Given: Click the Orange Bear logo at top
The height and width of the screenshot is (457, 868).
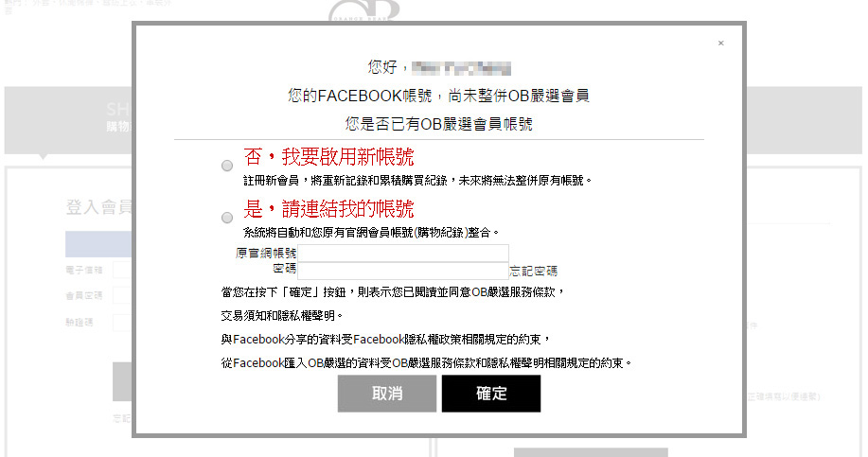Looking at the screenshot, I should click(363, 10).
